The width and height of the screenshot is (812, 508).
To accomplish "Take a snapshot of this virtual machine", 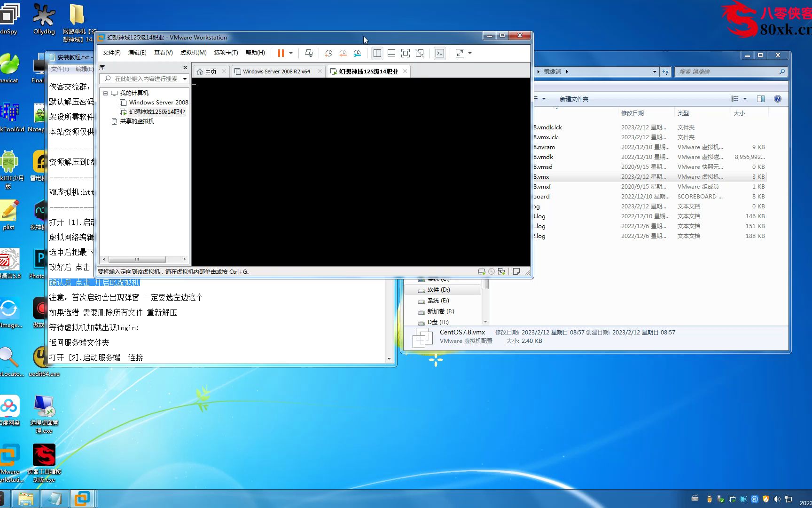I will 328,53.
